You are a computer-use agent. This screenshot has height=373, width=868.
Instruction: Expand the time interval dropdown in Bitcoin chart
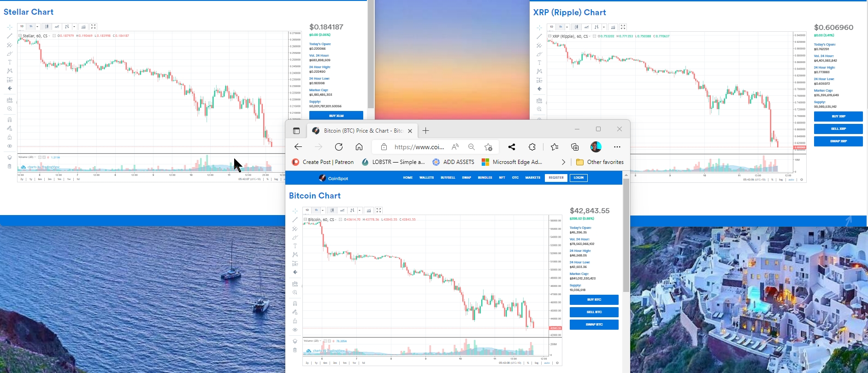323,210
